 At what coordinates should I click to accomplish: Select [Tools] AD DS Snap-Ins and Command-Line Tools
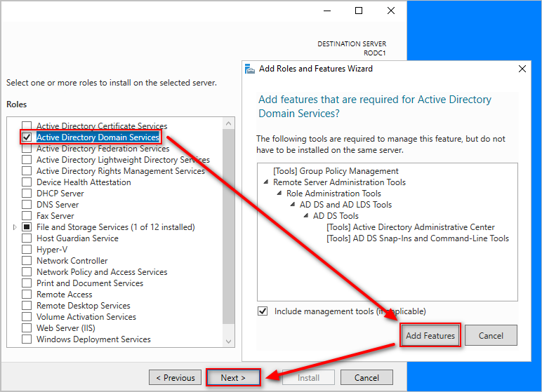coord(418,238)
